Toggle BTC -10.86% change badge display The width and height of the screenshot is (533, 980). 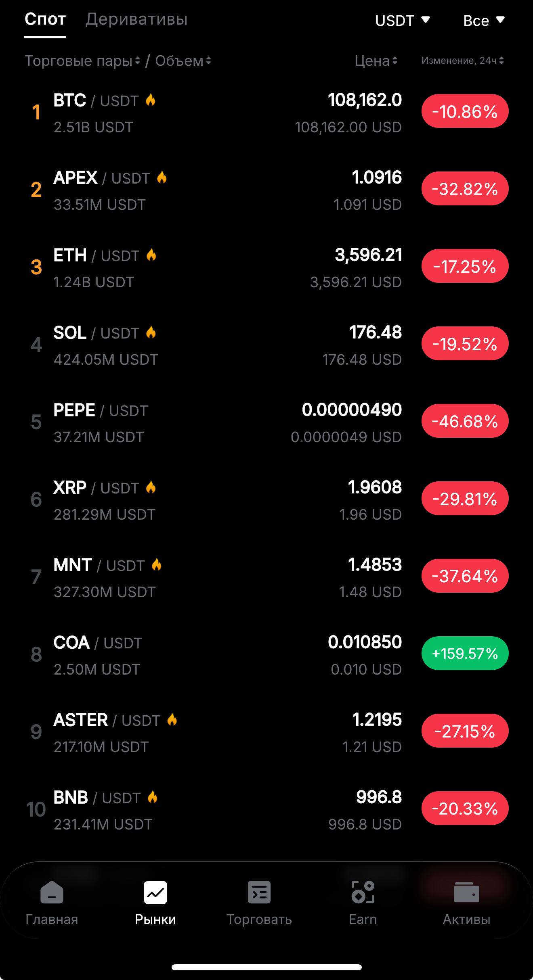pyautogui.click(x=465, y=111)
